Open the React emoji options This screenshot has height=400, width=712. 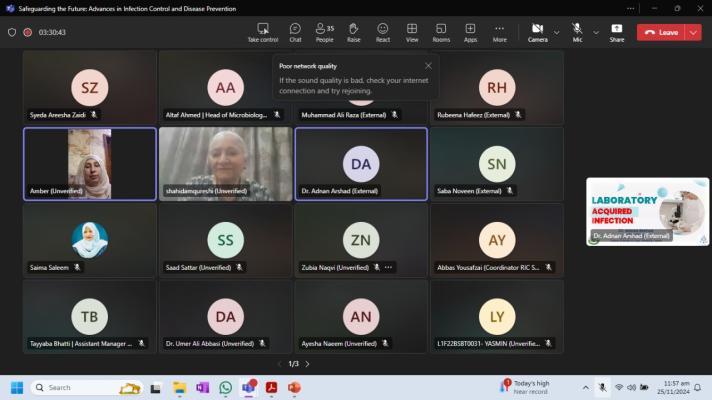click(x=383, y=32)
